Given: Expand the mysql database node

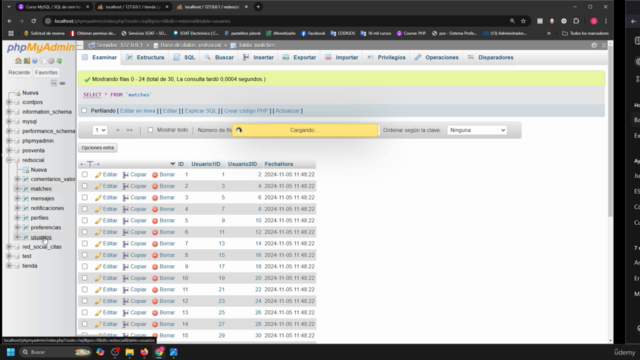Looking at the screenshot, I should [9, 121].
